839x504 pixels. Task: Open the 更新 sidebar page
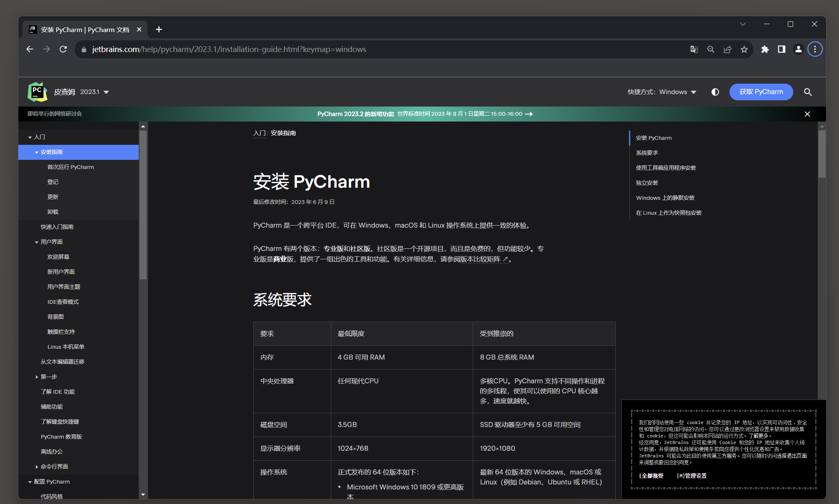click(53, 197)
